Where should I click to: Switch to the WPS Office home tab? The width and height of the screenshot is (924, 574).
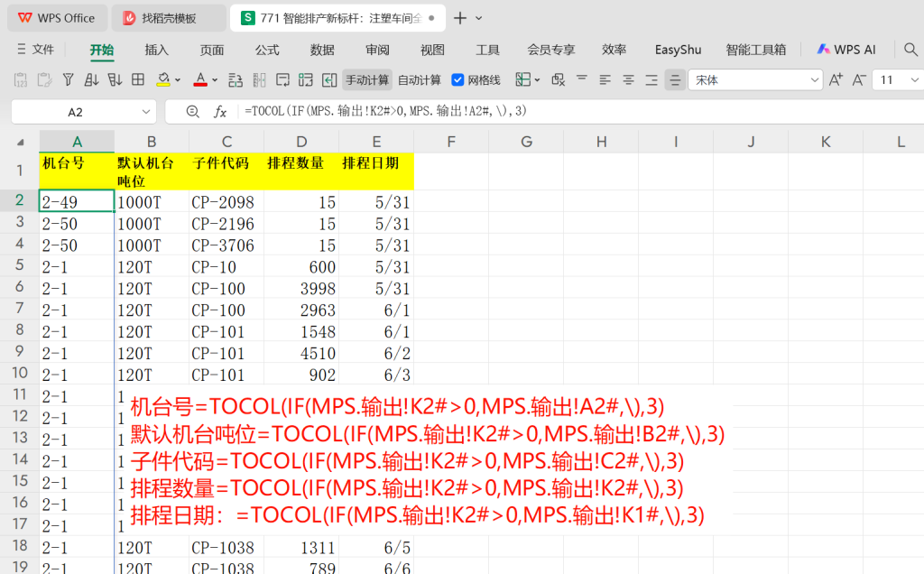[x=57, y=18]
